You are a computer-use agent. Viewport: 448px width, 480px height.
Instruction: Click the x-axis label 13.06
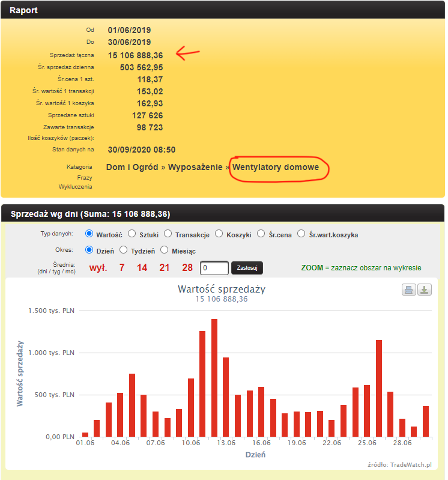click(226, 443)
